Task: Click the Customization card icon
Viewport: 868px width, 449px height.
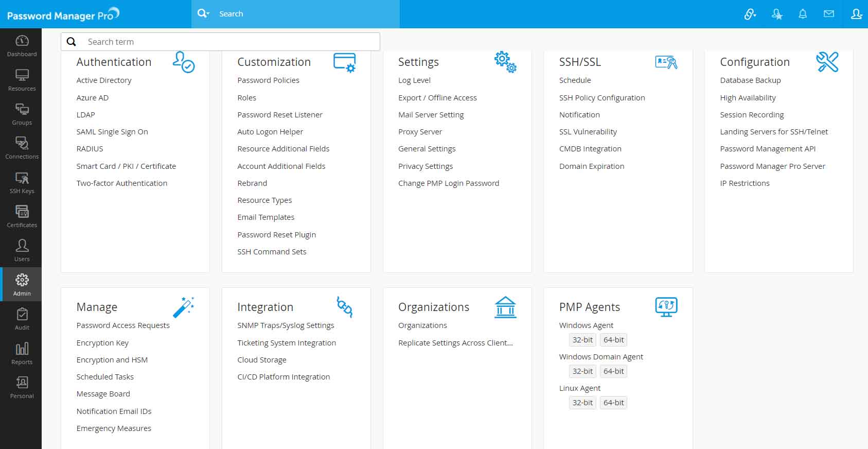Action: (345, 62)
